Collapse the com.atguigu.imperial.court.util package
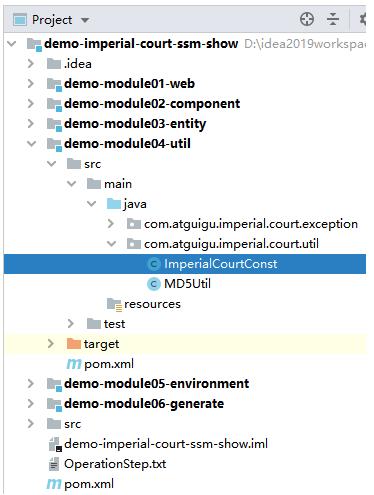The image size is (374, 495). [x=111, y=244]
